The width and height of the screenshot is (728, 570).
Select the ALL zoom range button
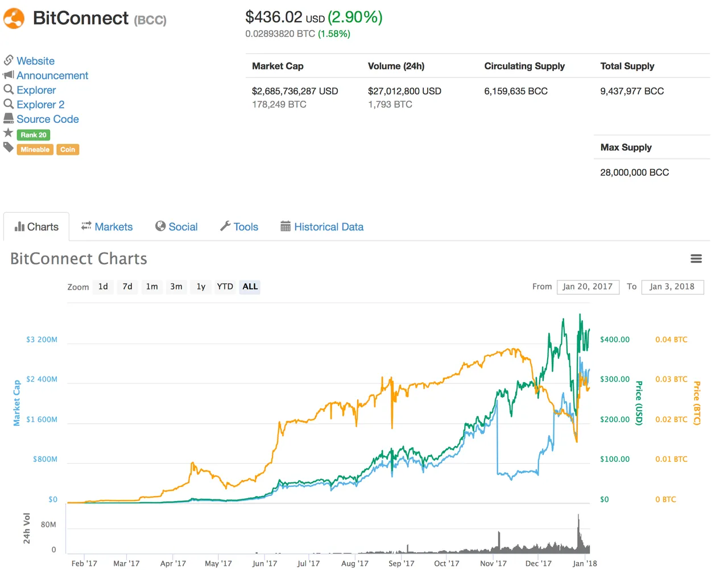click(x=250, y=287)
